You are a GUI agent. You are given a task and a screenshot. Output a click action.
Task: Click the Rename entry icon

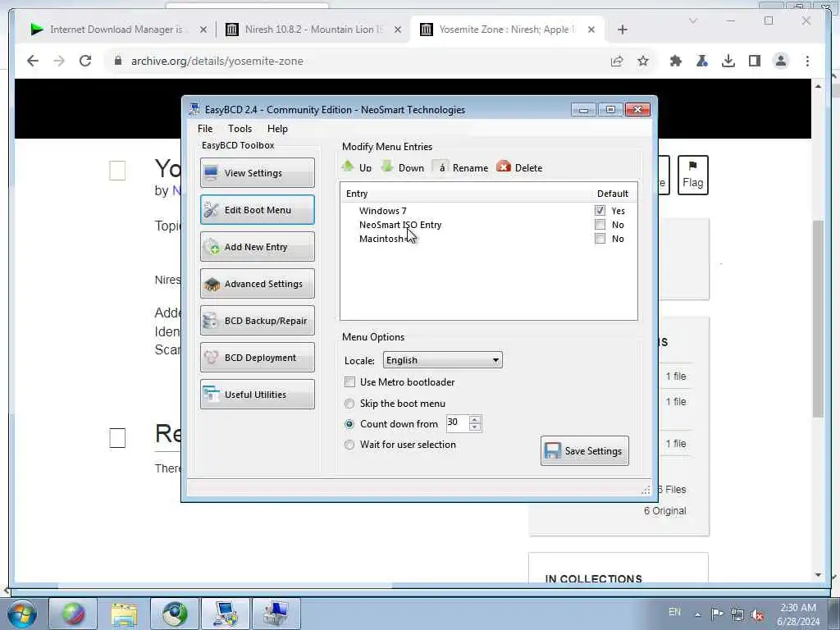(x=441, y=167)
